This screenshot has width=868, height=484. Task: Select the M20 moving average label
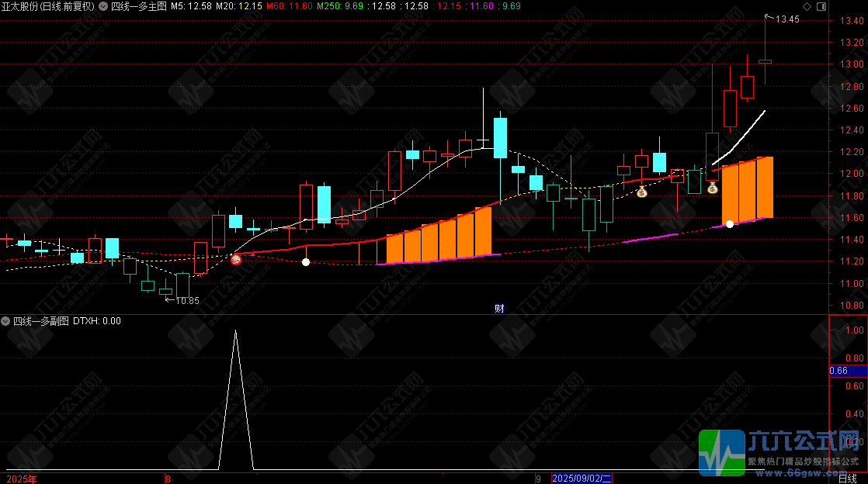238,6
